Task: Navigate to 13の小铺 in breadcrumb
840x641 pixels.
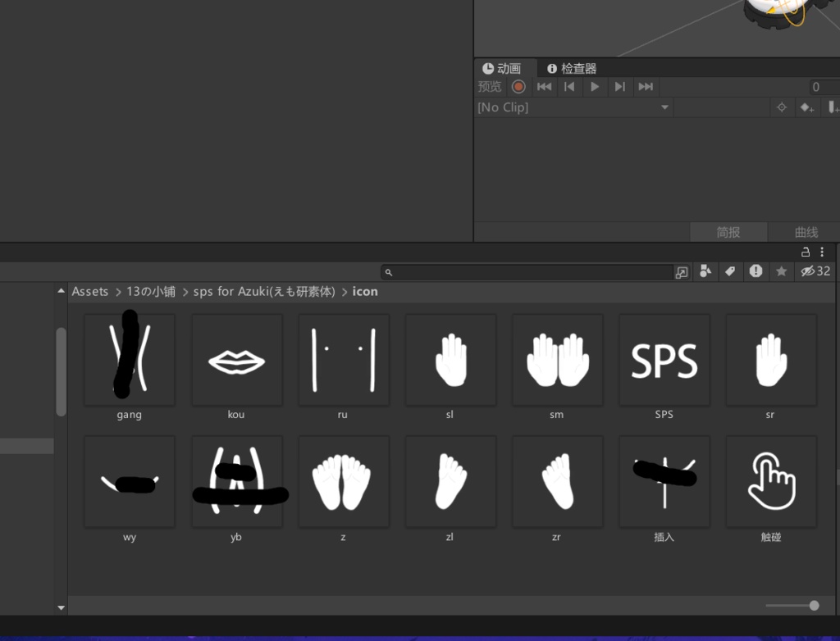Action: tap(151, 291)
